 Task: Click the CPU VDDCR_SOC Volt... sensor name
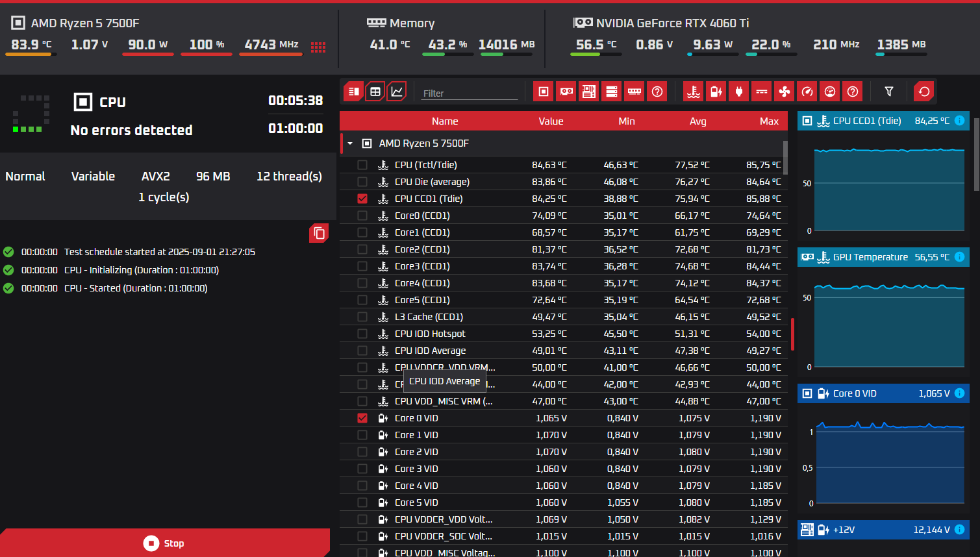click(x=444, y=536)
